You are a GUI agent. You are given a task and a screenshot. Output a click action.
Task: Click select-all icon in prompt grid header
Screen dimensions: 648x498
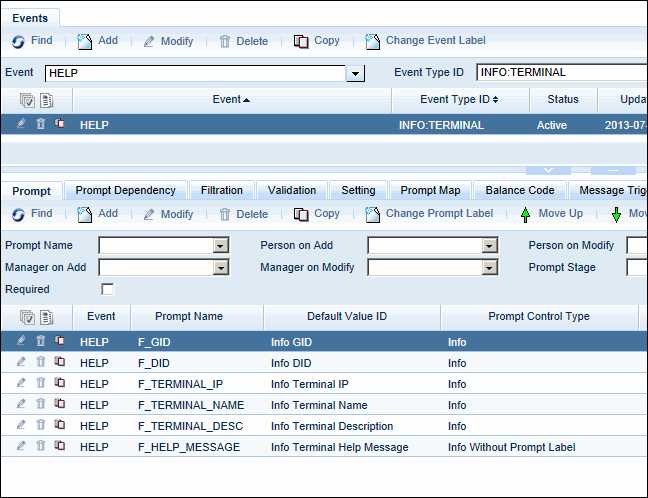[x=27, y=317]
